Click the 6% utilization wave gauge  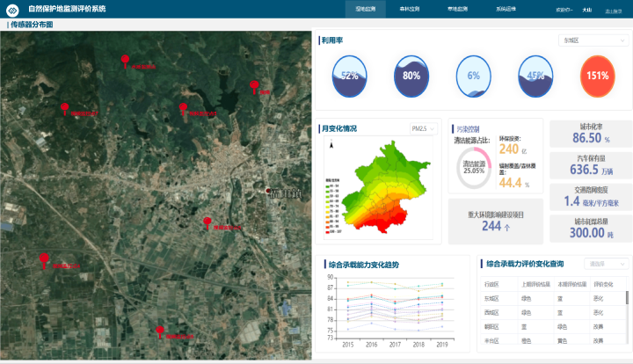click(x=473, y=76)
